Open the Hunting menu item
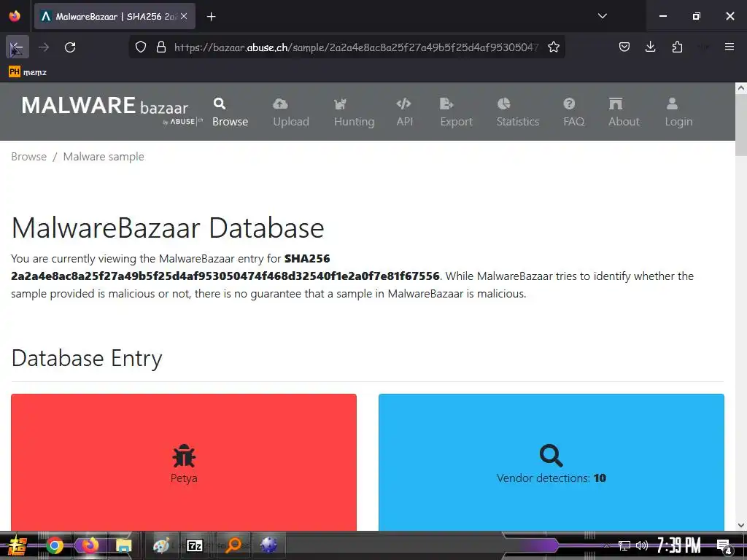Screen dimensions: 747x560 (354, 112)
